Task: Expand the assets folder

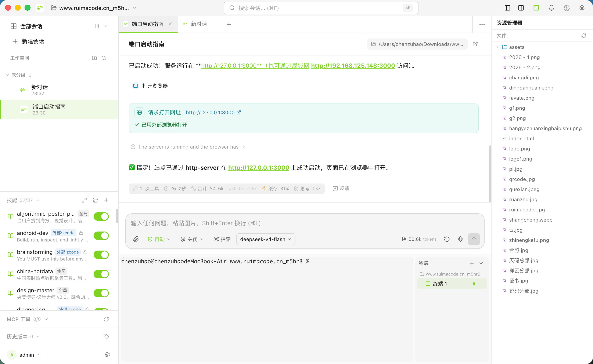Action: pyautogui.click(x=498, y=47)
